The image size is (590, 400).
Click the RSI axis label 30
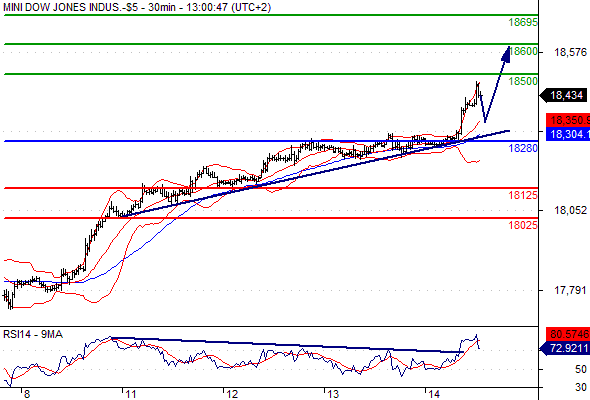pos(581,387)
